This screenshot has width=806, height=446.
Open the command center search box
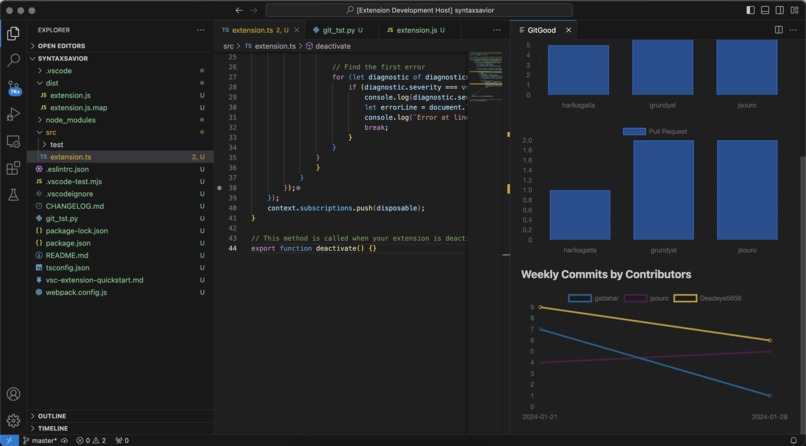(419, 10)
